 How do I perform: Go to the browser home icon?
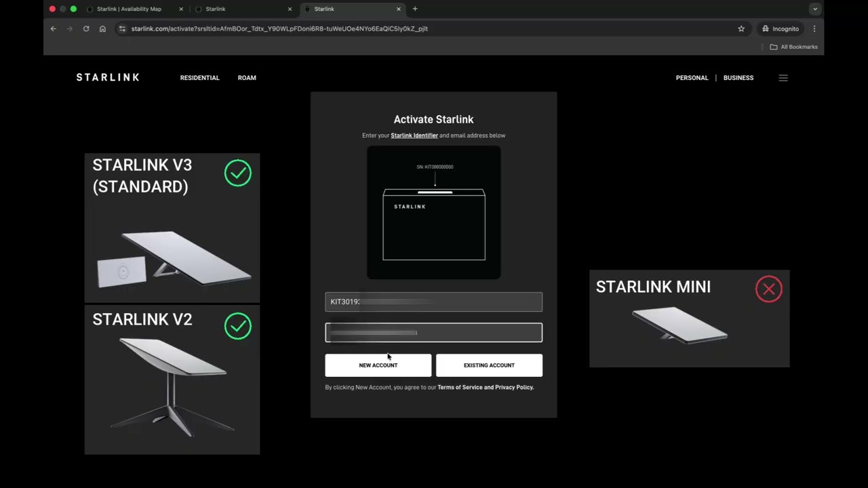(x=102, y=28)
